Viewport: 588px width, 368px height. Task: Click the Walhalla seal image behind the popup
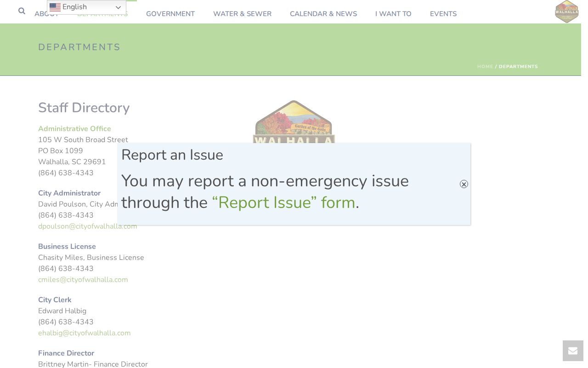294,121
